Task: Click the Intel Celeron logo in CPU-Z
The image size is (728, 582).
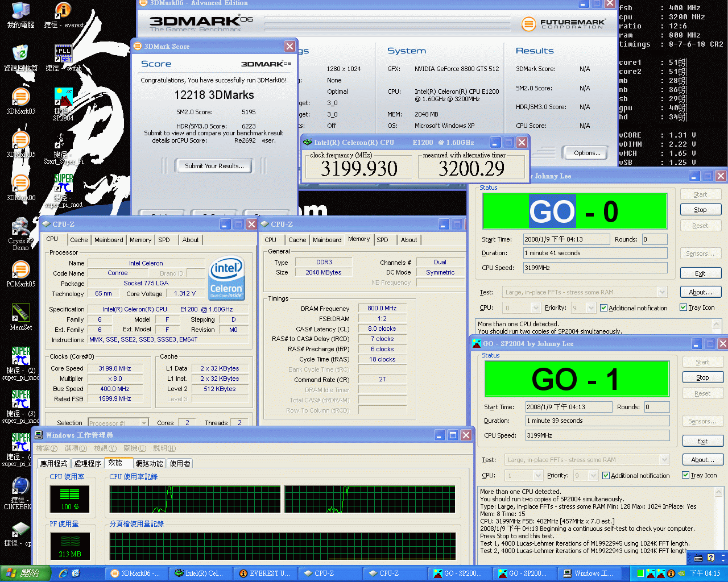Action: pos(226,278)
